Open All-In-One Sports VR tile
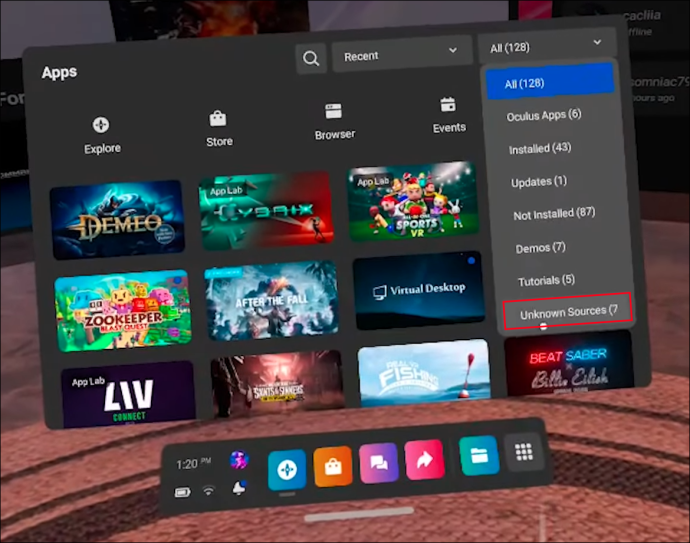Image resolution: width=690 pixels, height=543 pixels. tap(413, 202)
